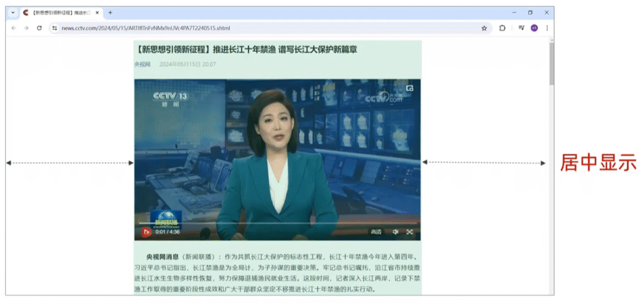Bookmark this page with the star icon
The image size is (644, 303).
pyautogui.click(x=484, y=28)
